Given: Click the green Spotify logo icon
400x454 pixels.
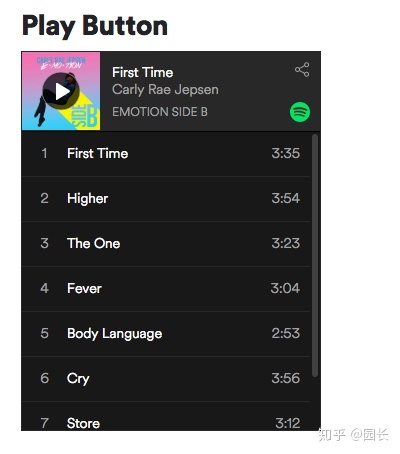Looking at the screenshot, I should coord(300,112).
